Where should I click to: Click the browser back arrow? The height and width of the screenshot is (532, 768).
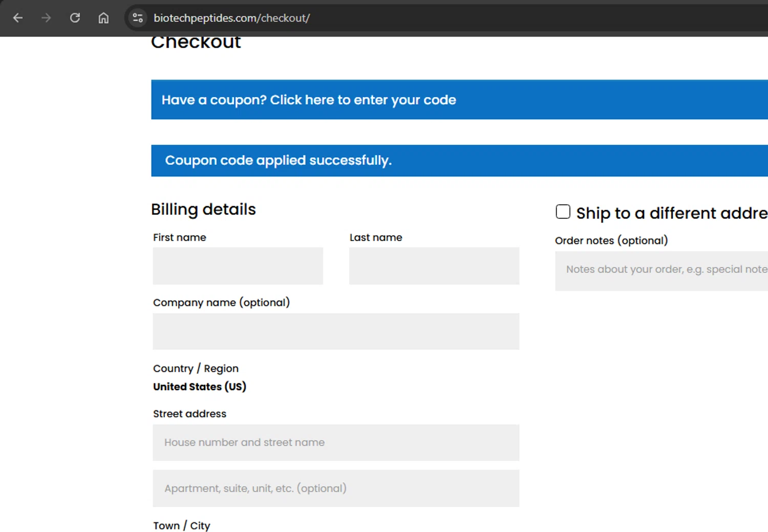point(18,18)
